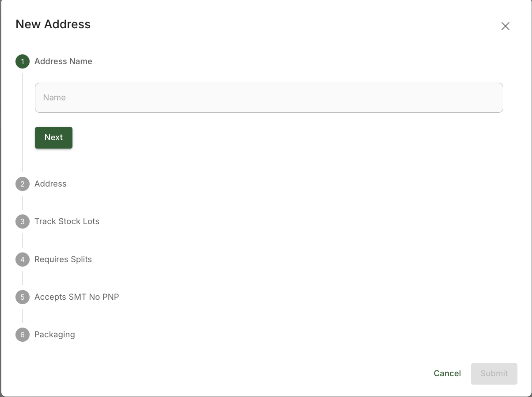The height and width of the screenshot is (397, 532).
Task: Click the step 6 number circle
Action: point(23,335)
